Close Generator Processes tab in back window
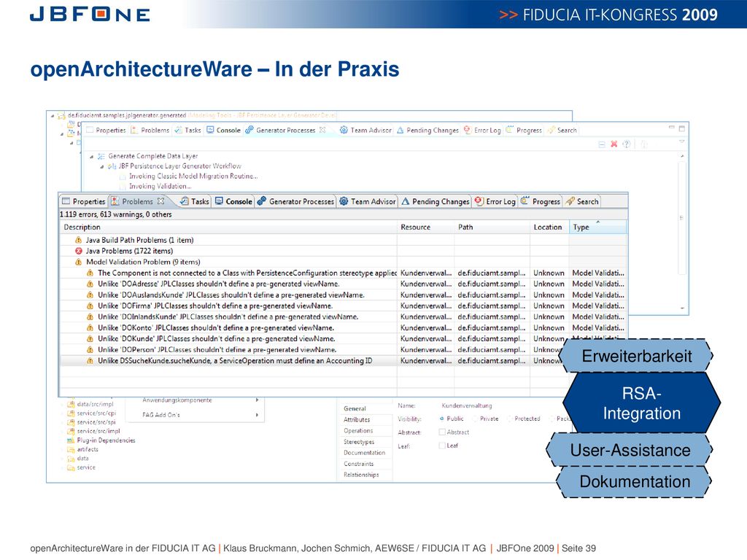The height and width of the screenshot is (560, 747). point(322,130)
